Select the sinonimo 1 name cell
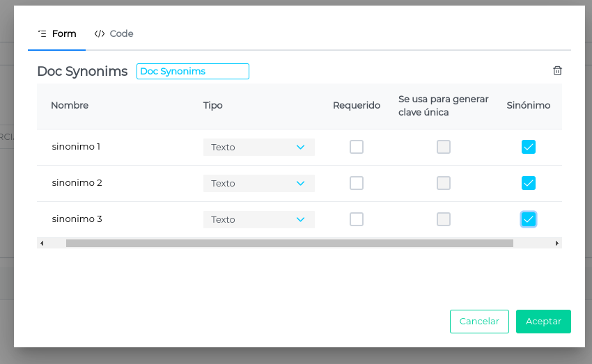592x364 pixels. (x=77, y=147)
